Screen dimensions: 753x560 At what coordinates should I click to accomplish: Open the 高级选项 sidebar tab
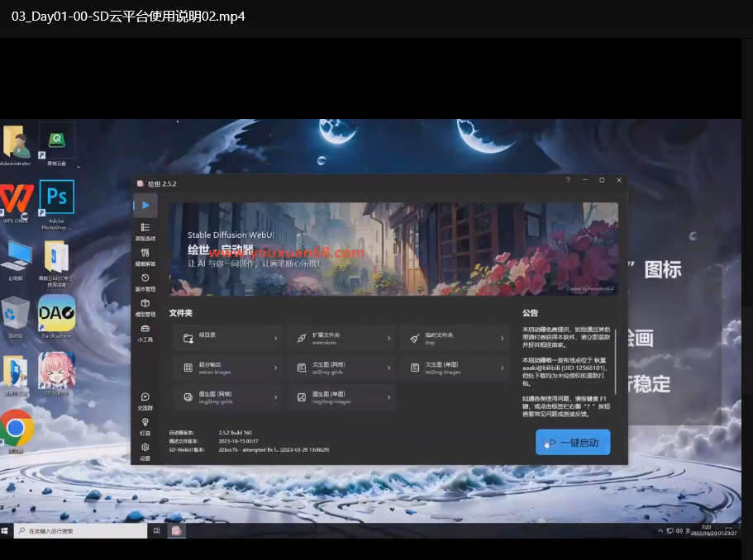point(145,231)
